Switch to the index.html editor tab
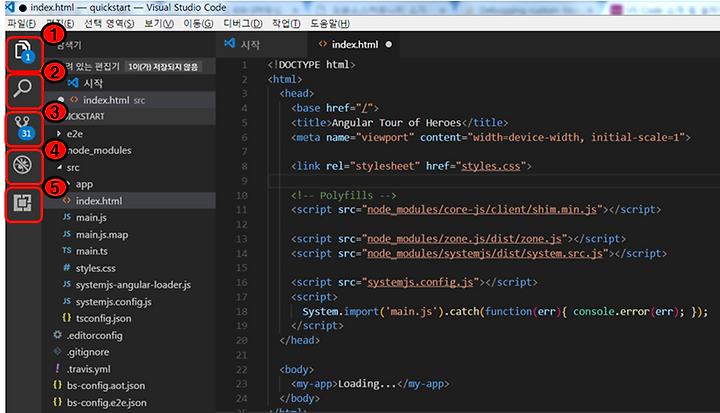The image size is (720, 413). coord(354,45)
